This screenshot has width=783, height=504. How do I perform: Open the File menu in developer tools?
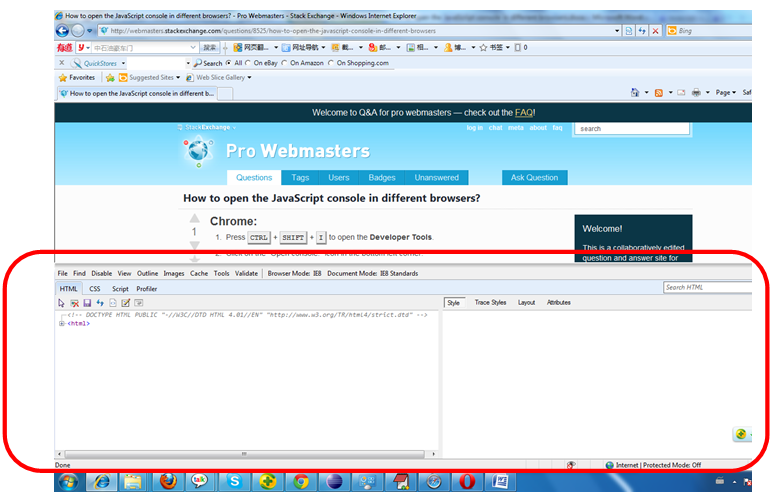tap(62, 274)
